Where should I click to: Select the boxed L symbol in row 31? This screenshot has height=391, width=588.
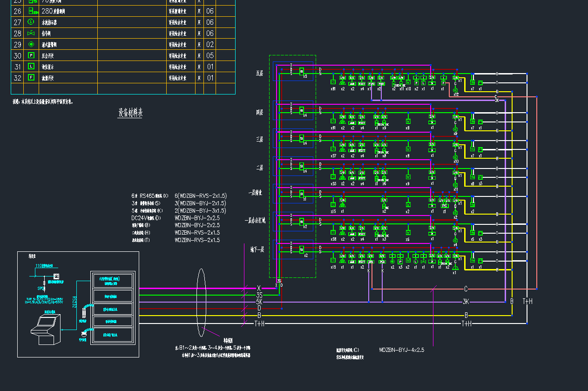(x=31, y=67)
